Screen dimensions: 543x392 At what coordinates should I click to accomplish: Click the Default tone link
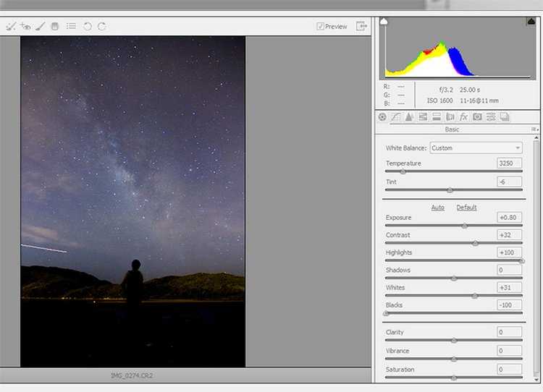466,208
